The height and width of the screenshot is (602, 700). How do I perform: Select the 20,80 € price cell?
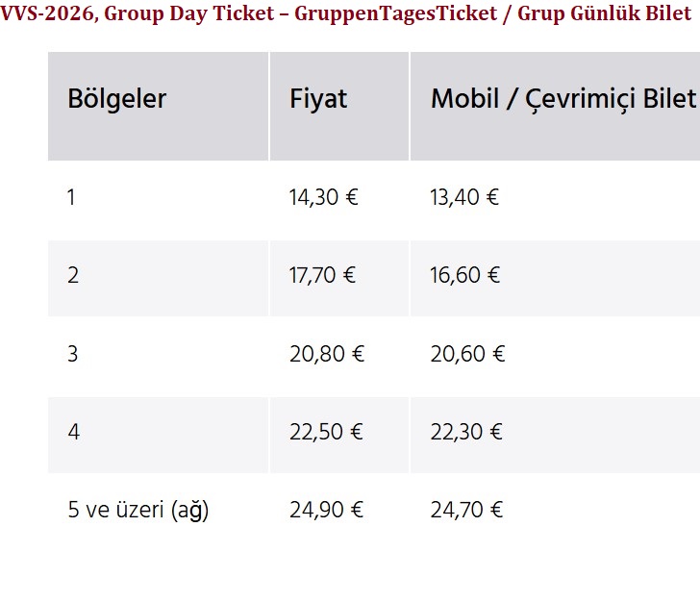[x=327, y=354]
